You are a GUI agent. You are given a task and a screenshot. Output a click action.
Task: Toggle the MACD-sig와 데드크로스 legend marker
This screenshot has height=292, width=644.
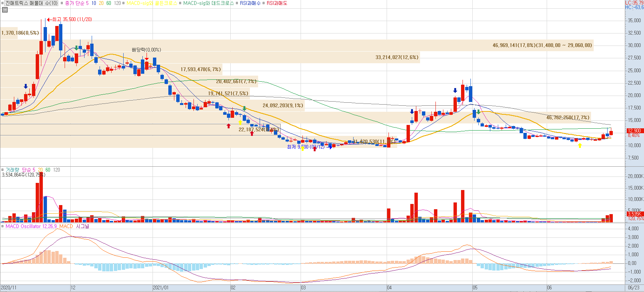180,3
